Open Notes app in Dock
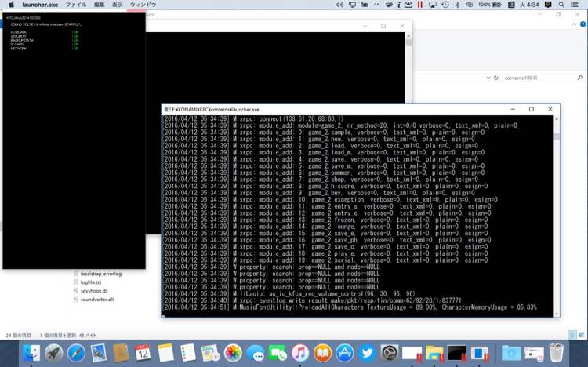 click(165, 353)
